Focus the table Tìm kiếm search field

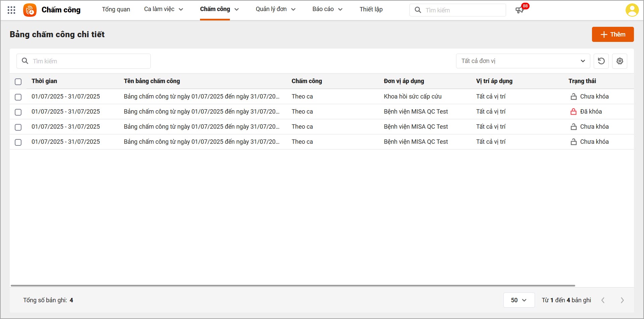87,61
